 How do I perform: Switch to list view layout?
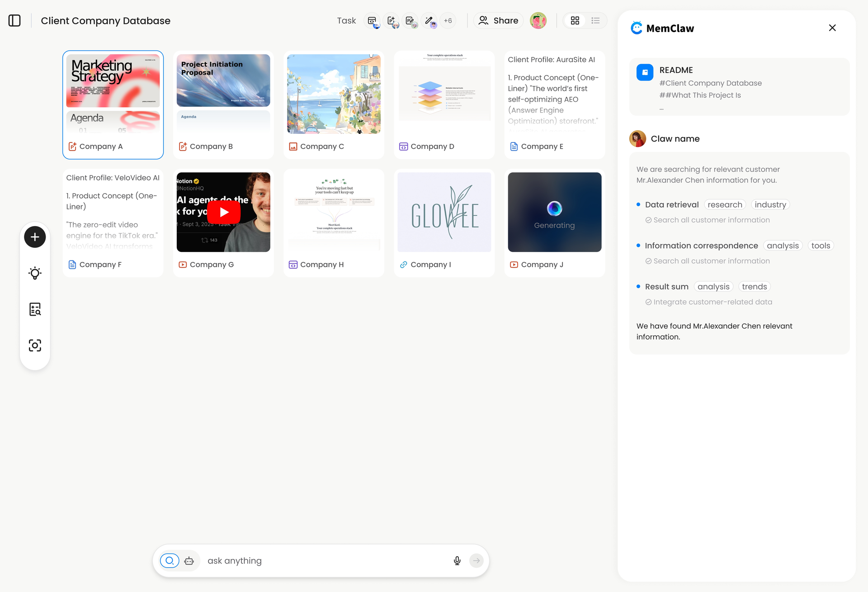(x=595, y=20)
